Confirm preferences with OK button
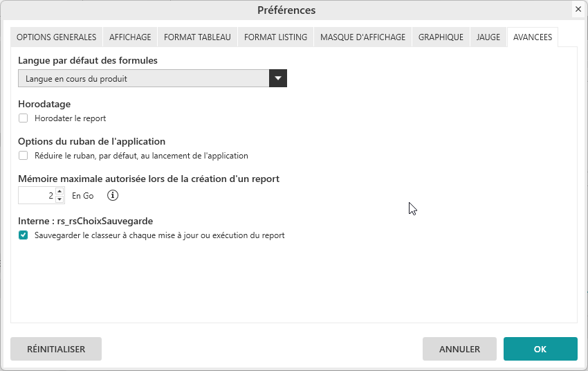The image size is (588, 371). pos(540,349)
